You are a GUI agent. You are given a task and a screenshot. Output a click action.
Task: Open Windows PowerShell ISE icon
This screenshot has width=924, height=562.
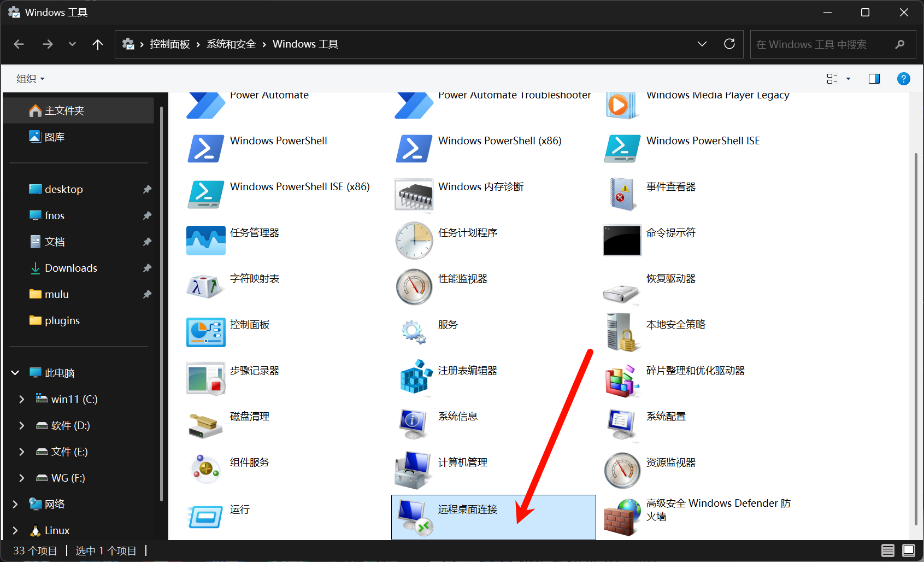pos(622,148)
